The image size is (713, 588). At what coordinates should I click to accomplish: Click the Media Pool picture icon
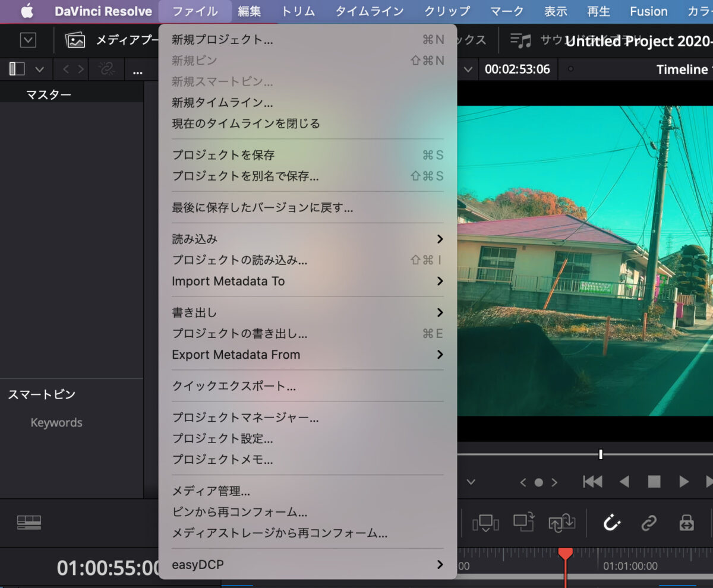pos(75,40)
